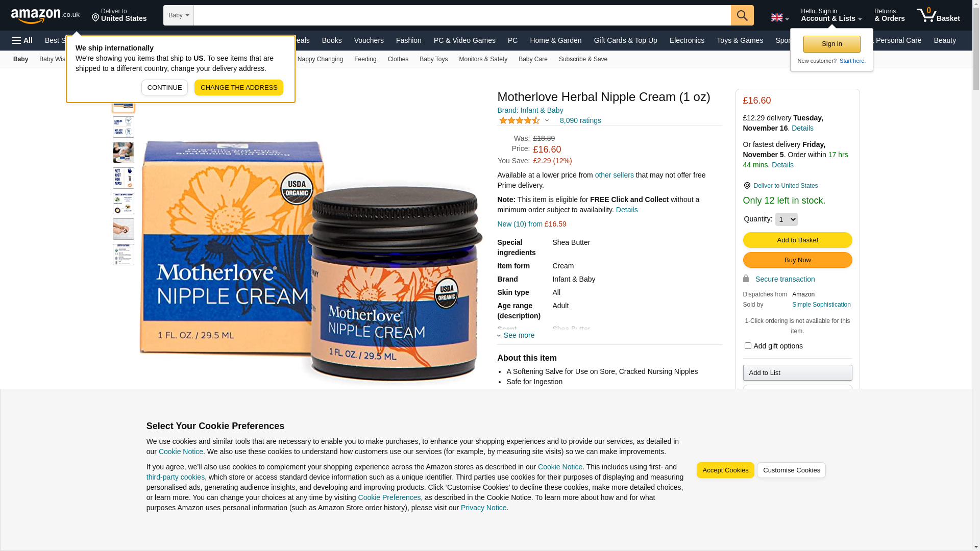Image resolution: width=980 pixels, height=551 pixels.
Task: Open the Quantity dropdown
Action: [x=786, y=219]
